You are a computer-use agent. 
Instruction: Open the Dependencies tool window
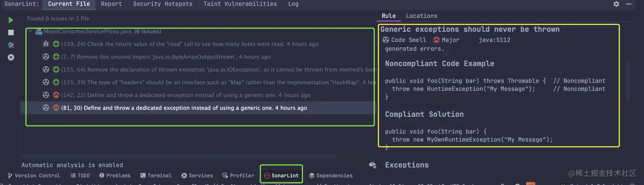click(331, 175)
